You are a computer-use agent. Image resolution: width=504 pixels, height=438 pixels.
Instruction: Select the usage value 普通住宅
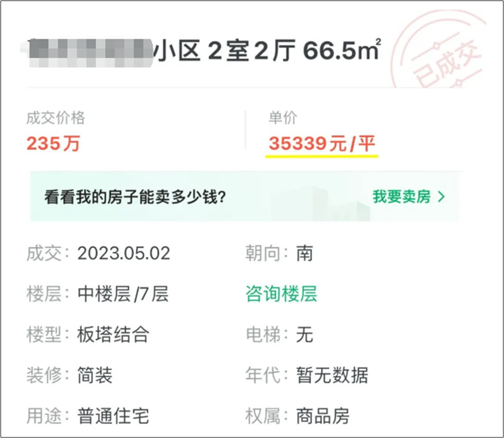tap(113, 416)
